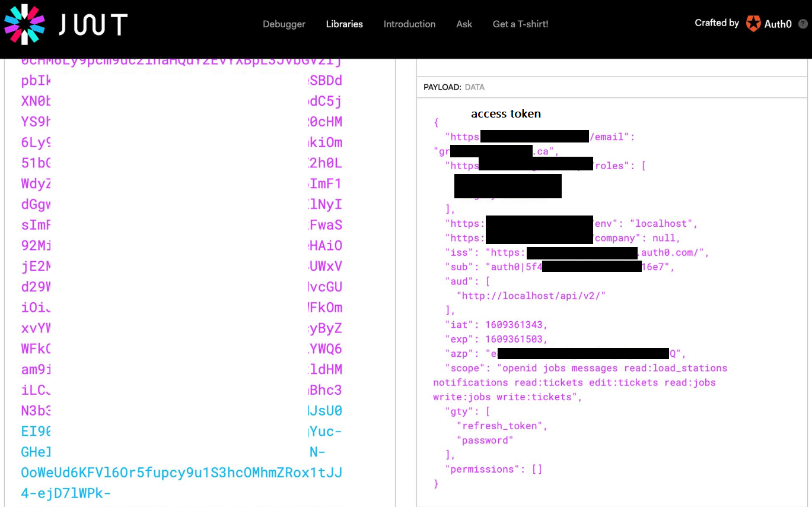
Task: Click the JWT wordmark in the header
Action: 93,24
